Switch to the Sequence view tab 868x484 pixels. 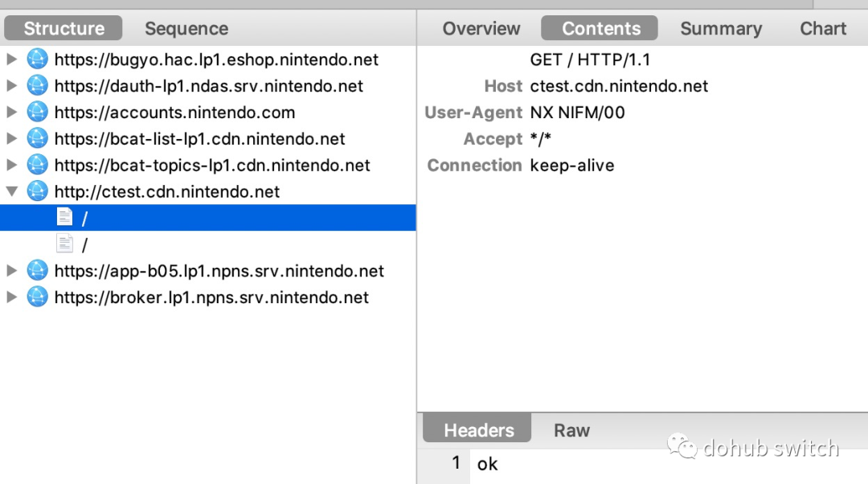(186, 28)
